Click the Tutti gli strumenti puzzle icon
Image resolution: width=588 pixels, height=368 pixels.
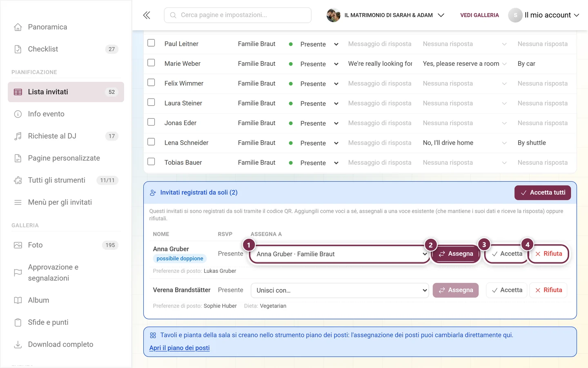point(18,180)
